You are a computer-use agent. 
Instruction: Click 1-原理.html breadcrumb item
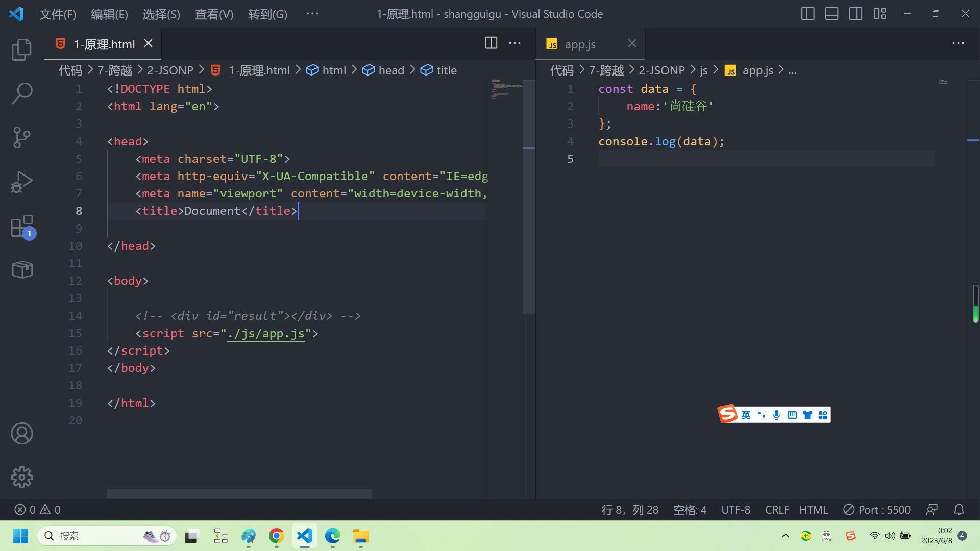(x=250, y=70)
